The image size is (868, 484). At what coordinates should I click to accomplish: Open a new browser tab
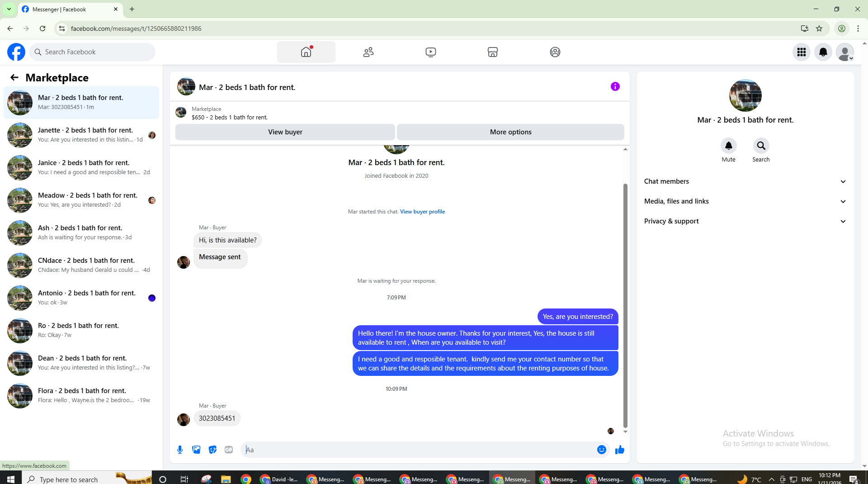[x=132, y=9]
